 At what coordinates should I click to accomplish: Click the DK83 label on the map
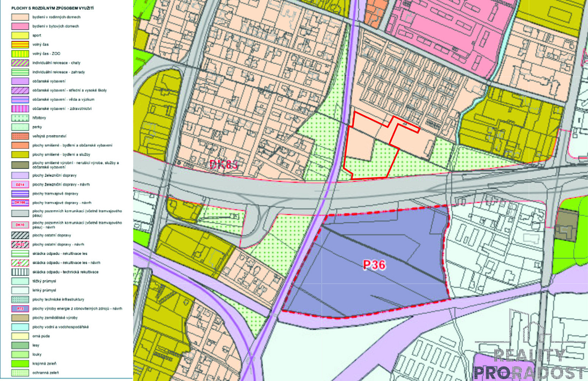point(224,165)
